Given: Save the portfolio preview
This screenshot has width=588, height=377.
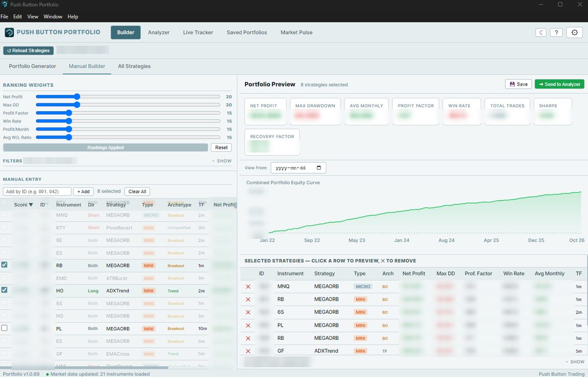Looking at the screenshot, I should point(518,84).
